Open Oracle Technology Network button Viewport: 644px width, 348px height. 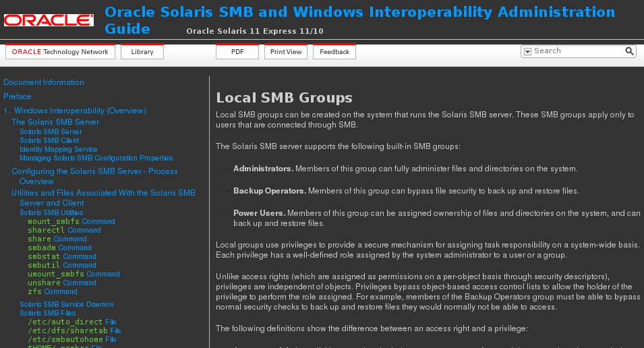click(x=60, y=52)
